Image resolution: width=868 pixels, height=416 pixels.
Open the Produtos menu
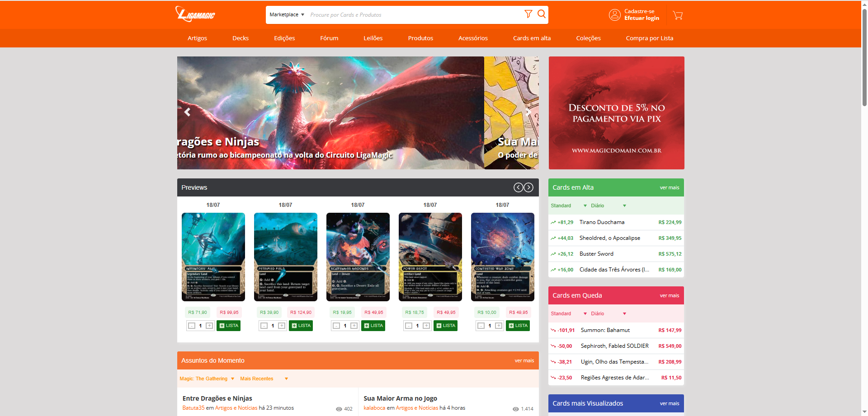point(420,38)
